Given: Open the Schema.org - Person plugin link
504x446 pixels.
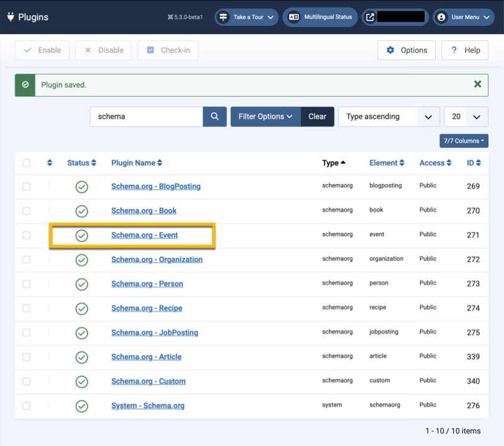Looking at the screenshot, I should click(x=147, y=284).
